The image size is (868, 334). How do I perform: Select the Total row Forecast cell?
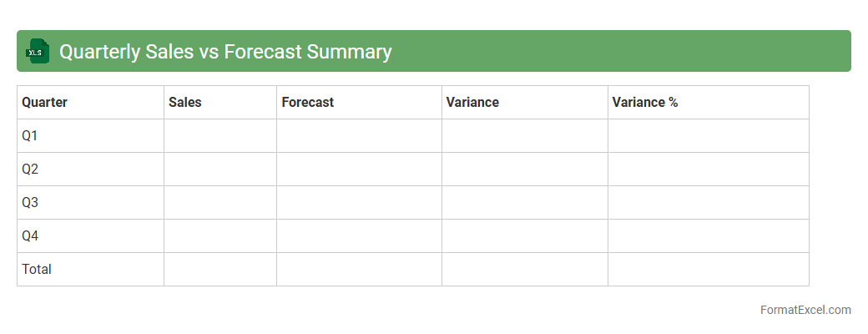pyautogui.click(x=359, y=270)
